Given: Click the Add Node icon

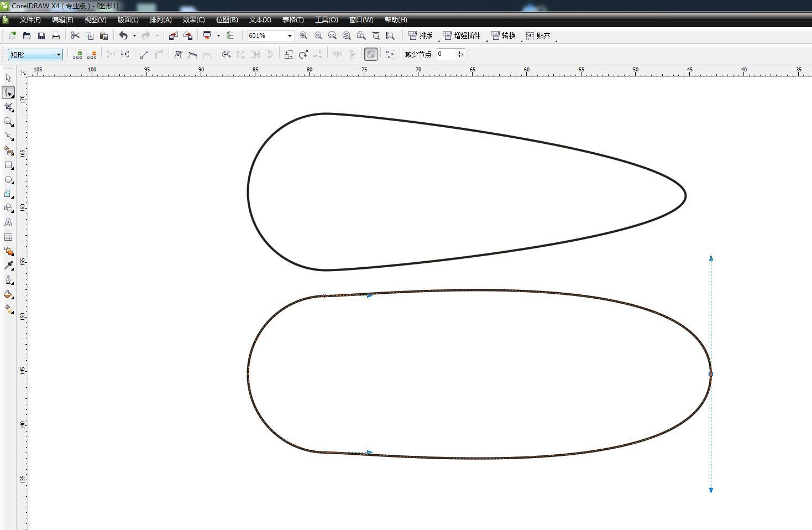Looking at the screenshot, I should (77, 54).
